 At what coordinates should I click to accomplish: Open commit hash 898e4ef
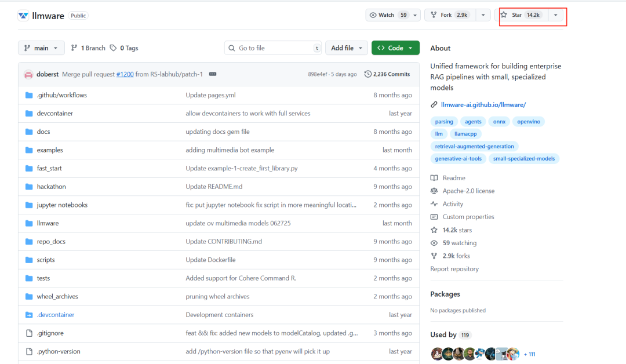(318, 74)
